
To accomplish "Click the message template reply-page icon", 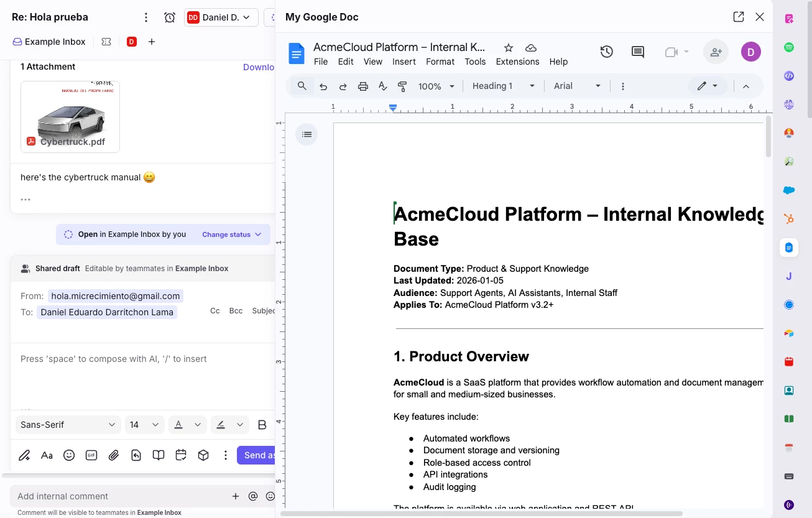I will tap(136, 455).
